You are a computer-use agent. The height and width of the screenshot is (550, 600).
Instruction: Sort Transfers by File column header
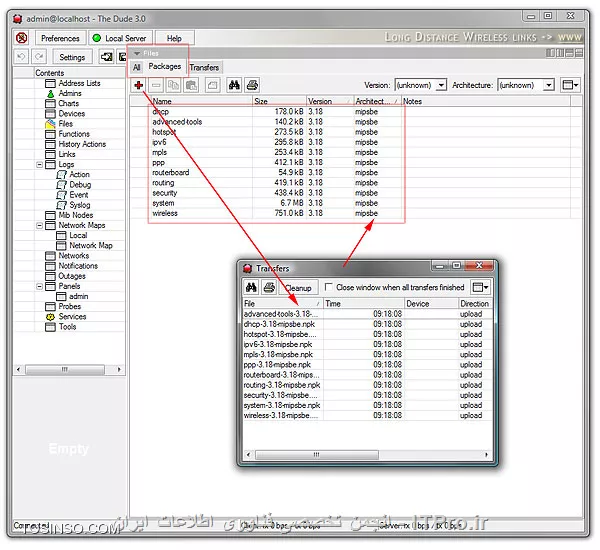[282, 304]
